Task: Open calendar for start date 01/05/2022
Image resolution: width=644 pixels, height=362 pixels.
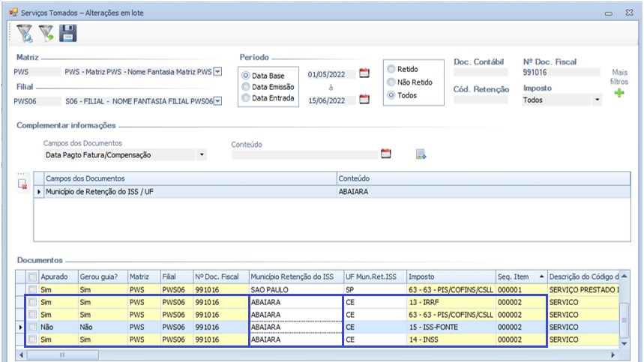Action: [365, 73]
